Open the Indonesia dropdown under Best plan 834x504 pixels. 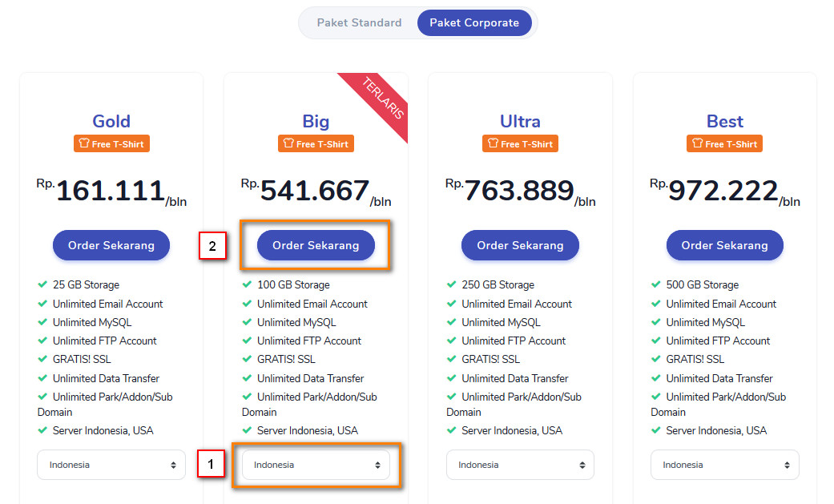point(724,465)
